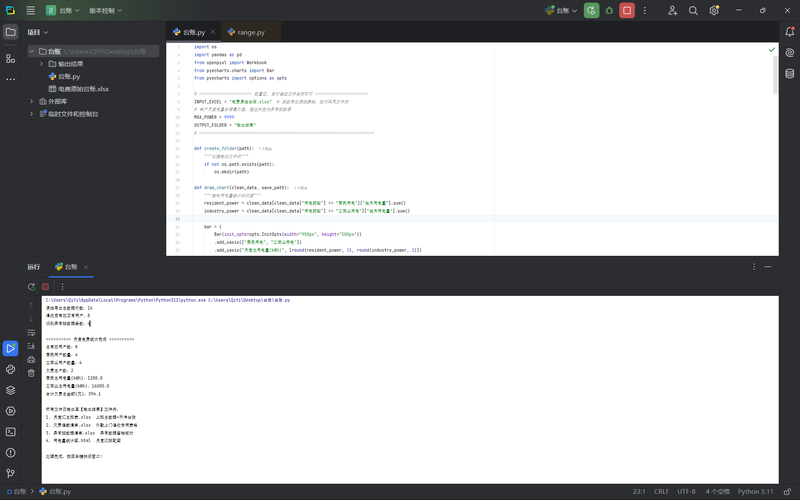Click in console output area
The image size is (800, 500).
(x=410, y=389)
